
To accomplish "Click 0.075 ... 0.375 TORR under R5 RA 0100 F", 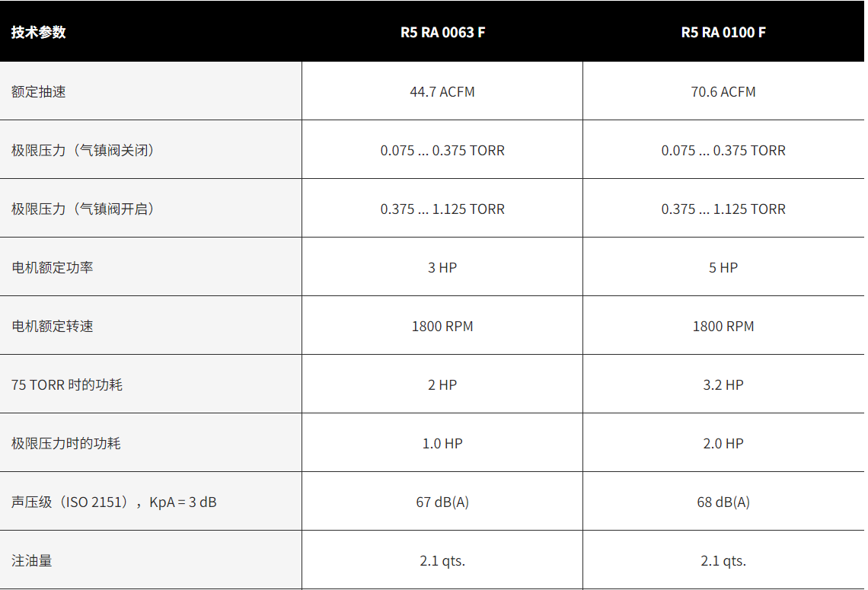I will pyautogui.click(x=723, y=150).
